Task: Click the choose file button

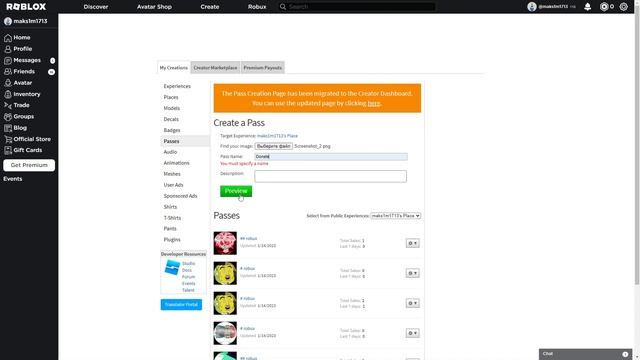Action: (x=273, y=146)
